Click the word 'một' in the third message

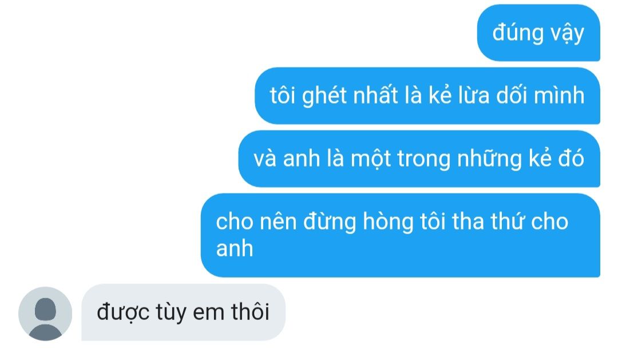(x=371, y=159)
